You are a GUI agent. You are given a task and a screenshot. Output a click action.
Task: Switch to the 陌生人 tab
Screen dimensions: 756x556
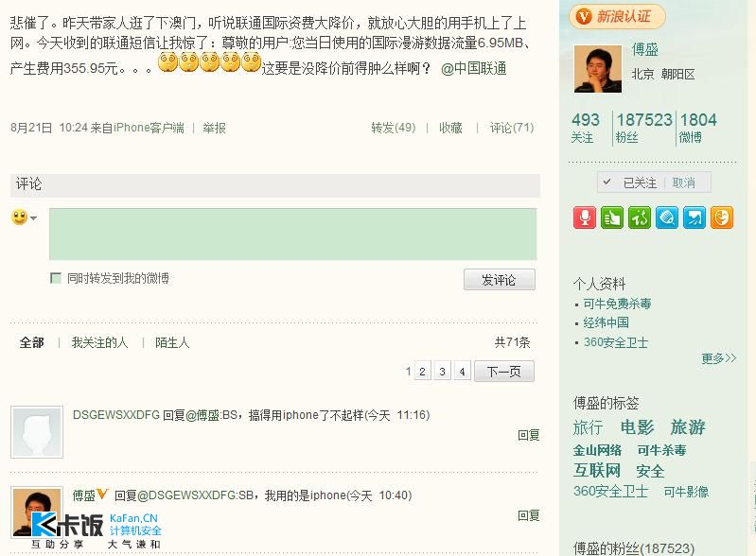(x=172, y=342)
